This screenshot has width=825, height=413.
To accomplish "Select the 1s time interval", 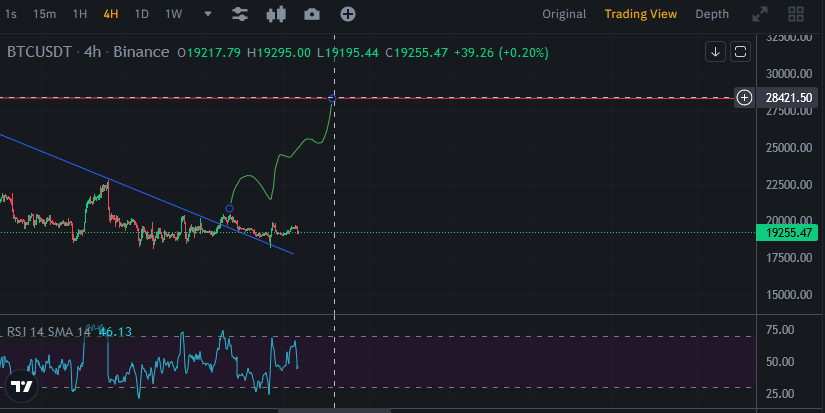I will (x=11, y=14).
